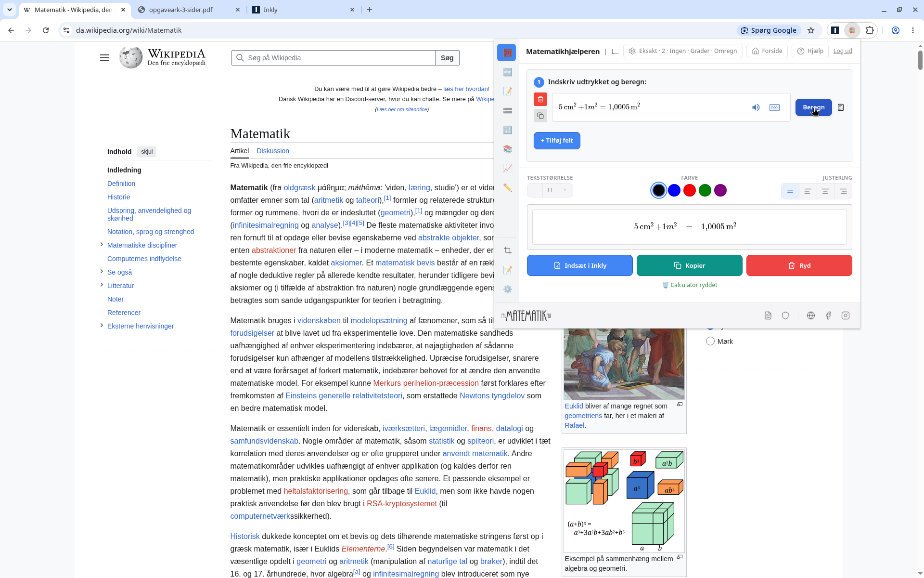Delete the expression field with red trash icon
This screenshot has width=924, height=578.
click(540, 99)
